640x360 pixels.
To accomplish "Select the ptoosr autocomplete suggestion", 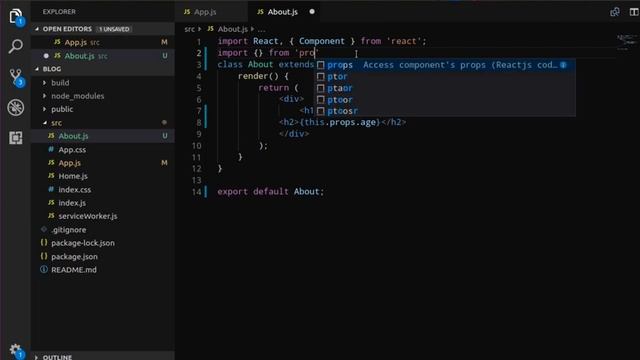I will point(445,111).
